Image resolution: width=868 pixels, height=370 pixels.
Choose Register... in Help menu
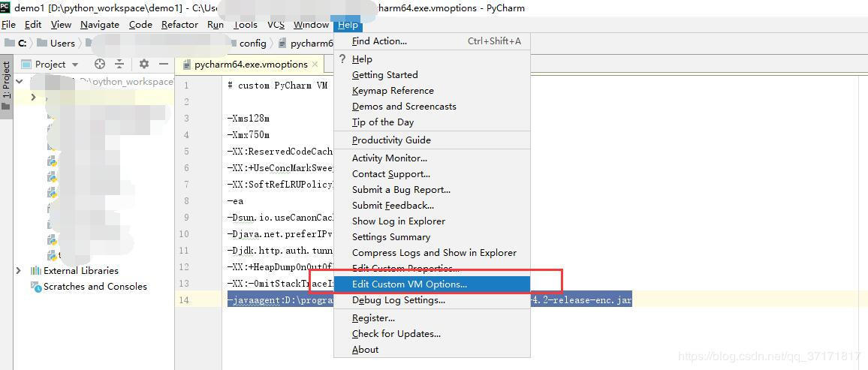point(432,318)
